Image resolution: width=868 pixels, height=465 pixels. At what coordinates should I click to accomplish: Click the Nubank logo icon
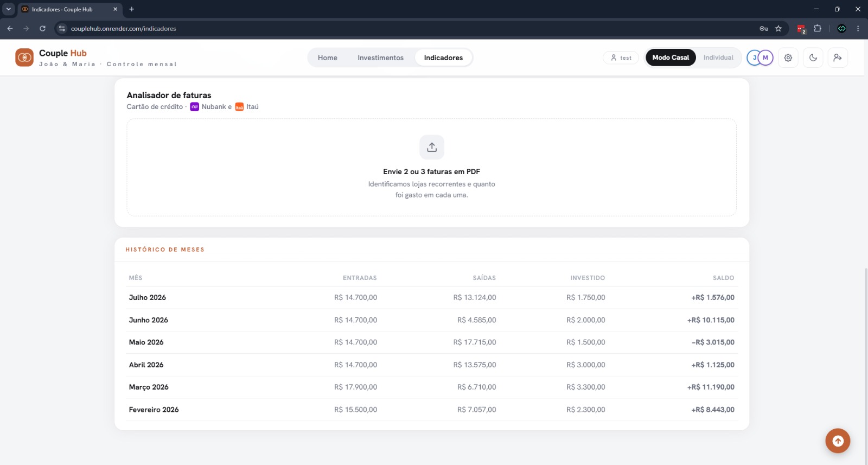tap(194, 107)
